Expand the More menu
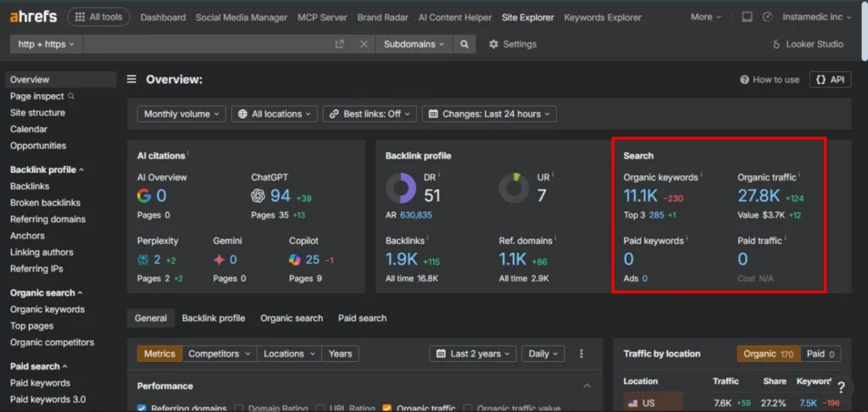This screenshot has height=412, width=868. click(706, 17)
